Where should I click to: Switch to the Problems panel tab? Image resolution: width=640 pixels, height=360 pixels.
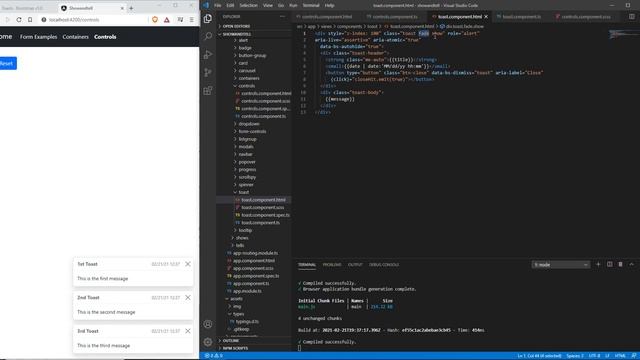pos(332,265)
